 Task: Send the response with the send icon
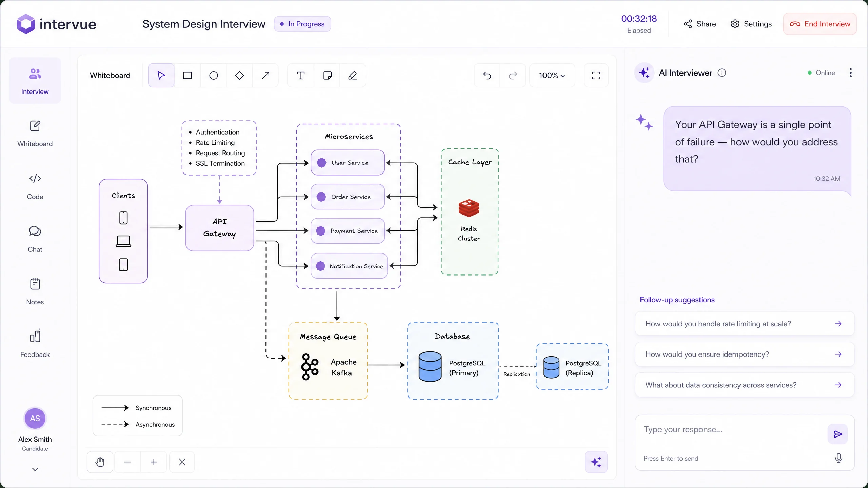[838, 434]
